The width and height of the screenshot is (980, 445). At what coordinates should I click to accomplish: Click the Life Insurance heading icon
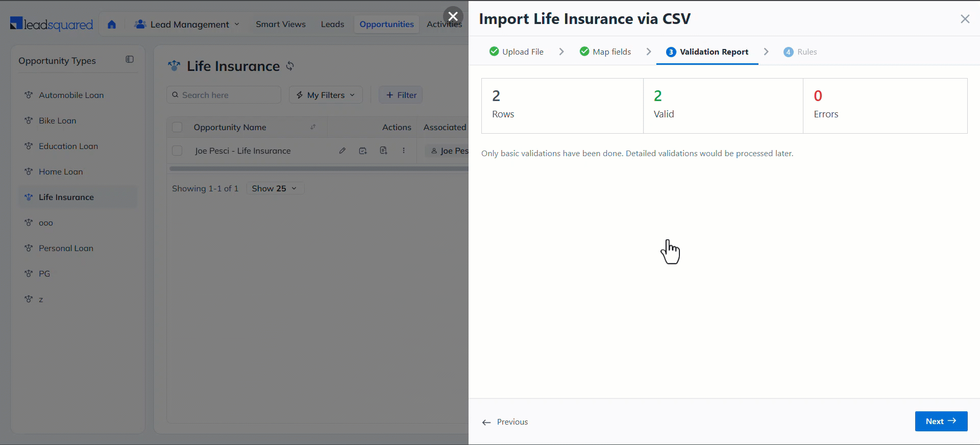pos(174,66)
